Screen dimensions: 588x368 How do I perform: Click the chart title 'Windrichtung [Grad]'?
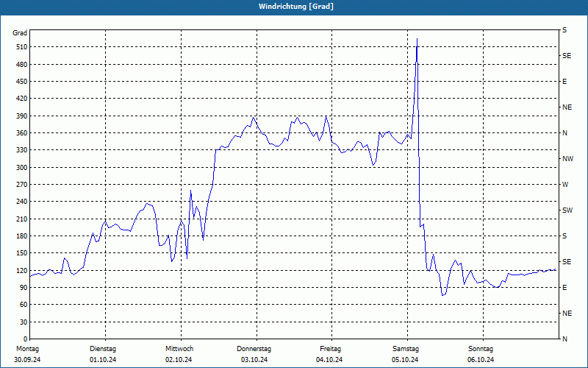point(296,7)
